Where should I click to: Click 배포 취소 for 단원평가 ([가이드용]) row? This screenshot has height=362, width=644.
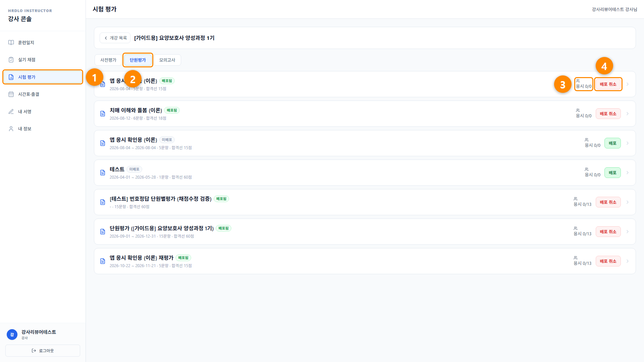coord(608,232)
